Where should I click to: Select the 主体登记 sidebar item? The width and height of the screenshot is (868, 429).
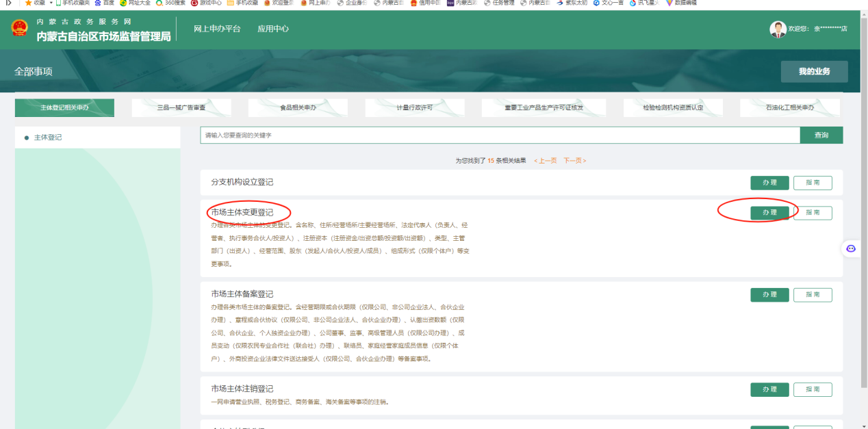(x=48, y=138)
